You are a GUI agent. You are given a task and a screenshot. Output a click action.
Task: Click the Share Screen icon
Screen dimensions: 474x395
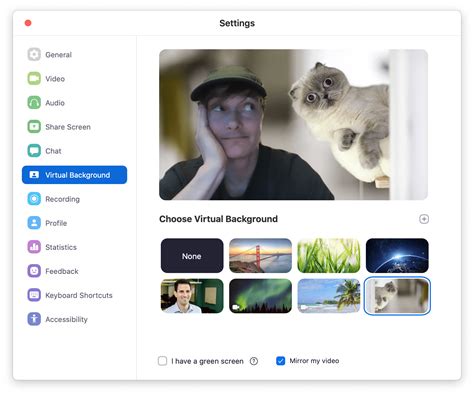coord(34,127)
